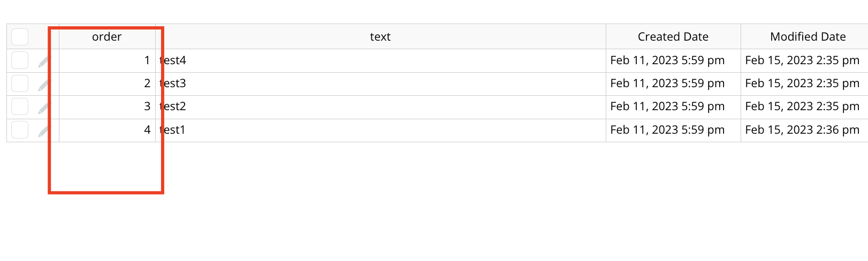868x261 pixels.
Task: Click the test4 text cell
Action: pyautogui.click(x=380, y=60)
